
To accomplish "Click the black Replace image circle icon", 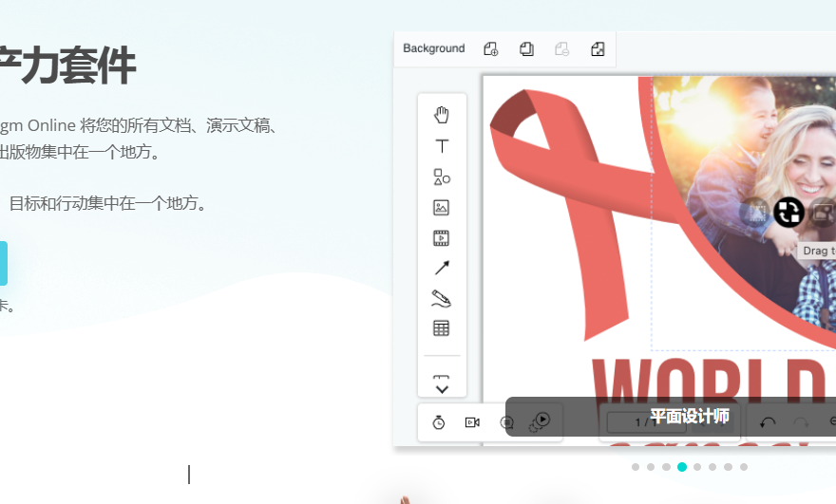I will [789, 212].
